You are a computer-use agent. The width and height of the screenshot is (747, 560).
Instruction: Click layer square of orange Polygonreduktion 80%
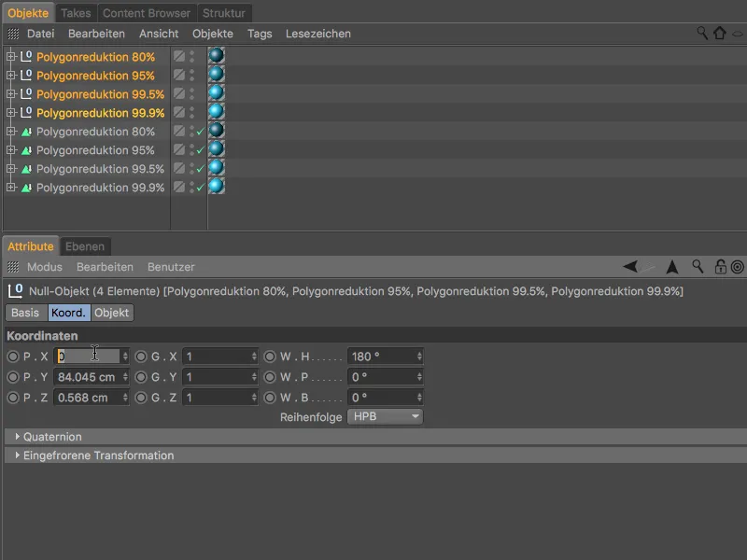click(179, 56)
